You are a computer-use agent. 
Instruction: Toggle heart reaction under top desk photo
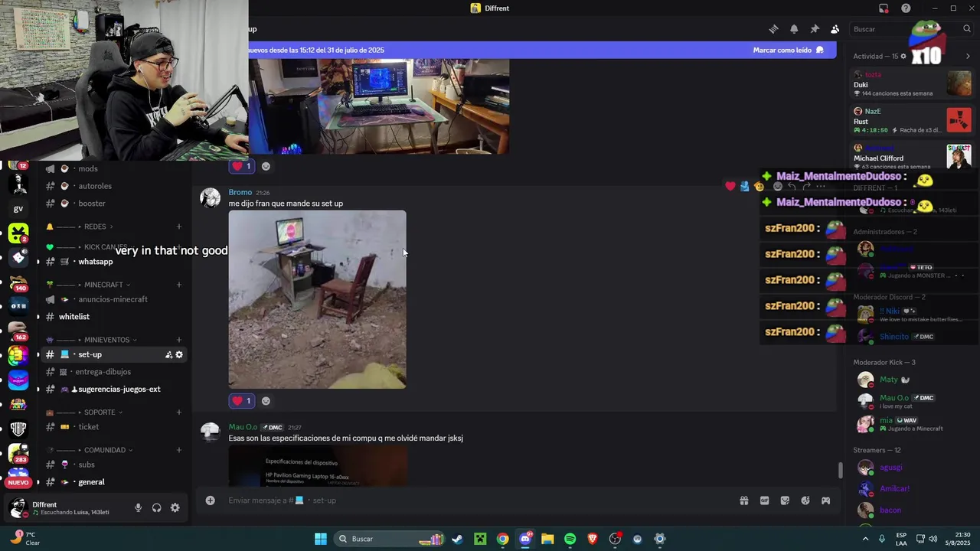pyautogui.click(x=242, y=166)
